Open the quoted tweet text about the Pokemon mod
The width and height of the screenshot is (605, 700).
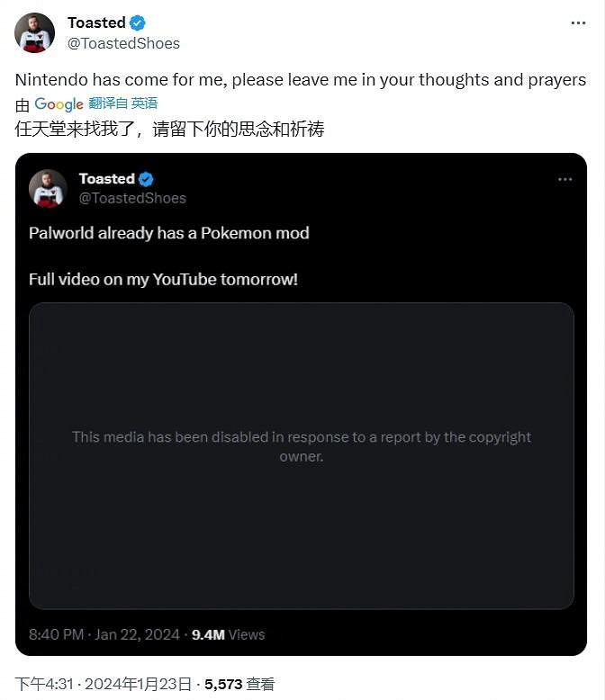coord(168,233)
